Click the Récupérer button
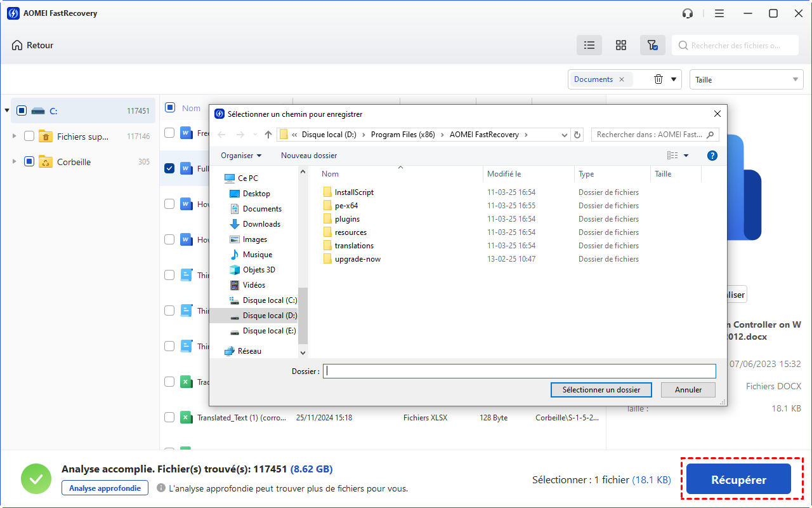 (738, 479)
